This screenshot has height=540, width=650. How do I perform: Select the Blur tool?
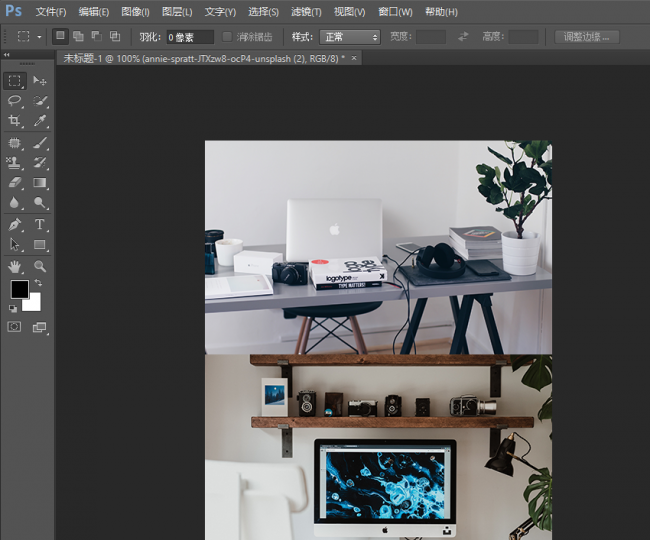(x=15, y=202)
